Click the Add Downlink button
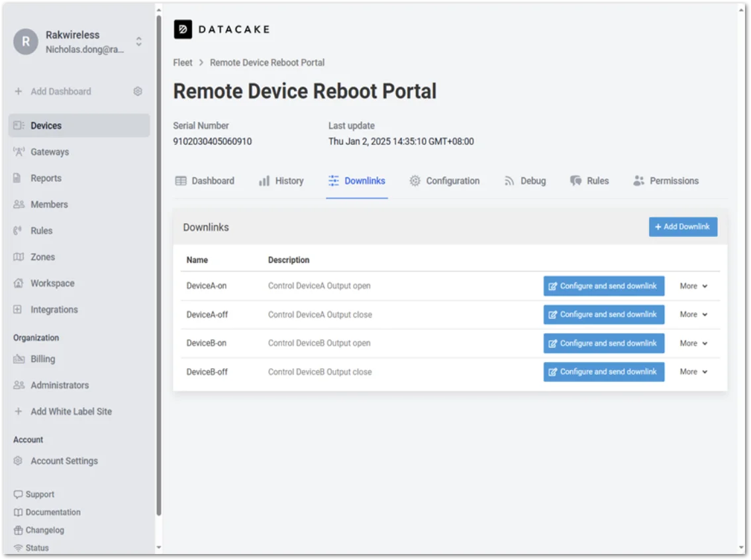The width and height of the screenshot is (751, 560). (683, 227)
